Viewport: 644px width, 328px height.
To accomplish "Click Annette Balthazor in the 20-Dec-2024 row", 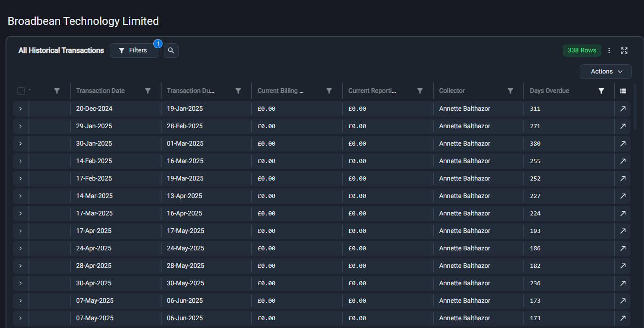I will pos(465,109).
